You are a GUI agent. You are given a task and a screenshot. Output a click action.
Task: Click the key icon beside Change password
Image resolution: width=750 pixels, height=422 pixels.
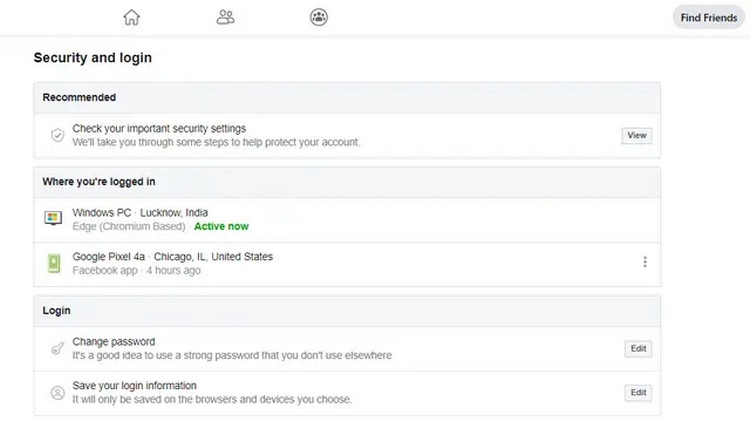point(57,349)
